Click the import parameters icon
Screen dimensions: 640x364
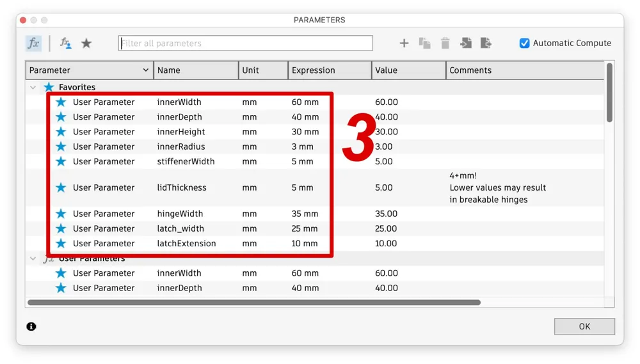pyautogui.click(x=466, y=44)
